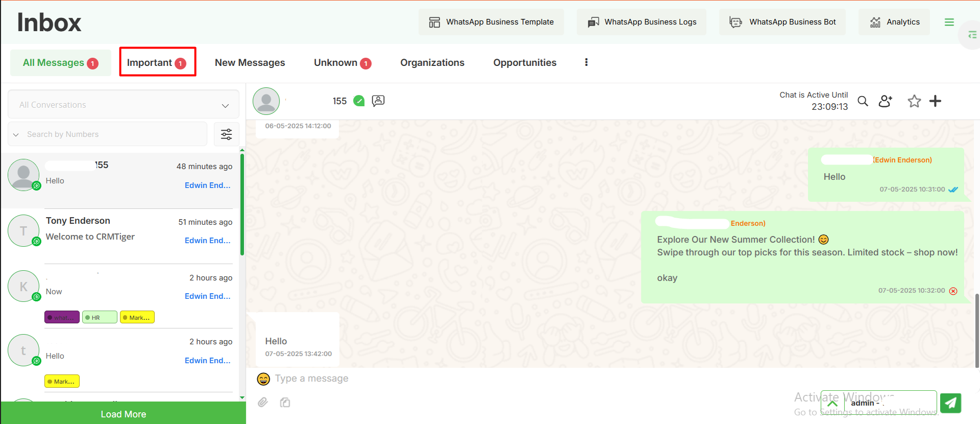This screenshot has width=980, height=424.
Task: Open the conversation filter sliders icon
Action: [226, 134]
